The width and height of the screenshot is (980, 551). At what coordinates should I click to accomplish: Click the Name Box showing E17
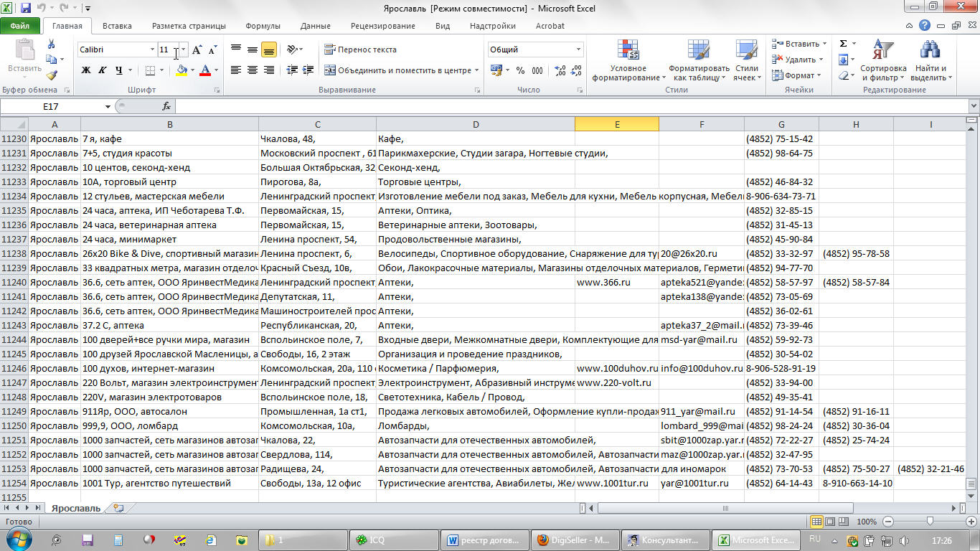pyautogui.click(x=52, y=106)
